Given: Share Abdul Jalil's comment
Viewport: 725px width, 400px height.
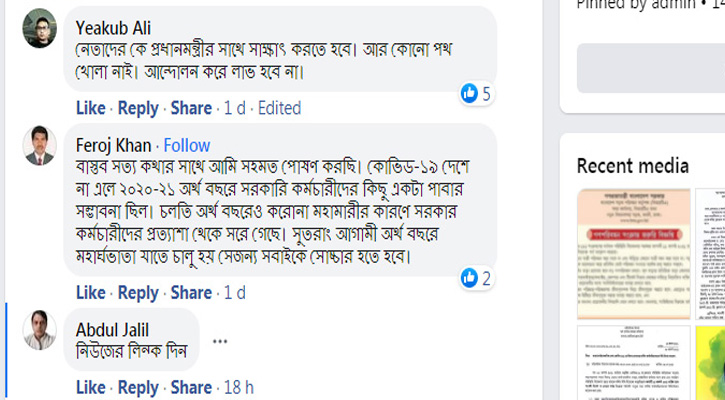Looking at the screenshot, I should click(x=190, y=387).
